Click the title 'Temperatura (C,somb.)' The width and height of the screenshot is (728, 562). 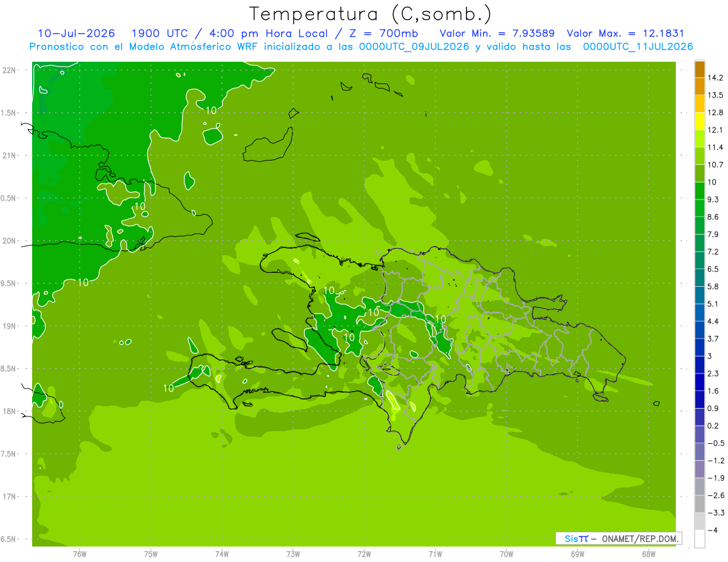coord(371,14)
